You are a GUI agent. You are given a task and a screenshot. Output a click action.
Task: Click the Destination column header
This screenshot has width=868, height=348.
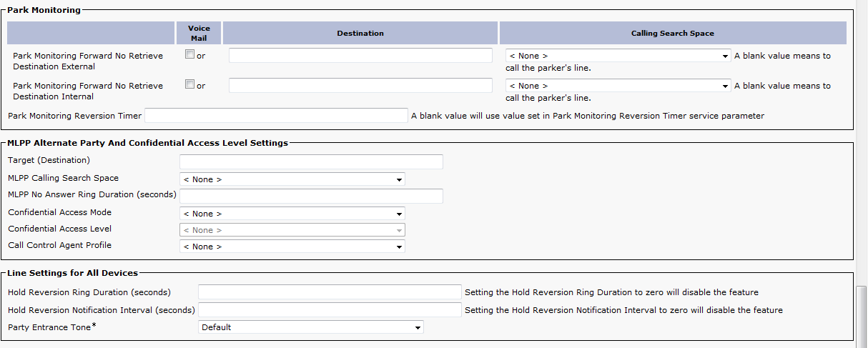360,33
